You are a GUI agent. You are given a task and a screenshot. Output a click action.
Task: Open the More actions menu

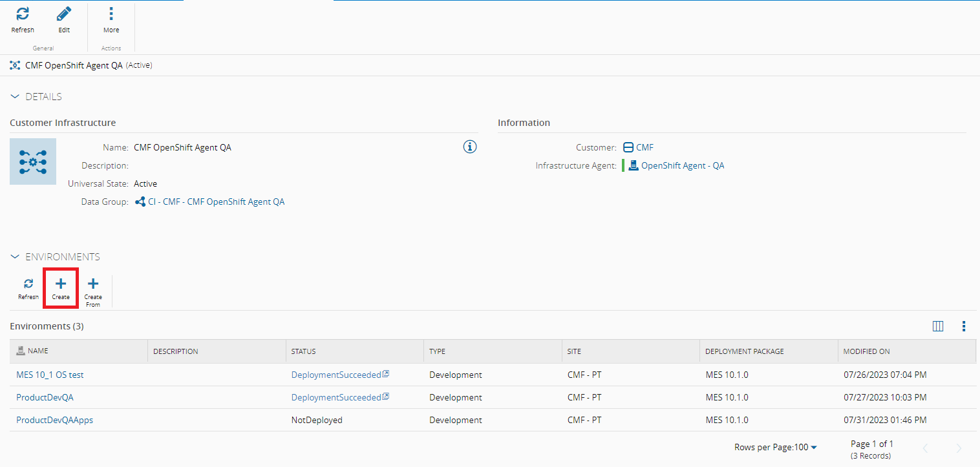[111, 14]
